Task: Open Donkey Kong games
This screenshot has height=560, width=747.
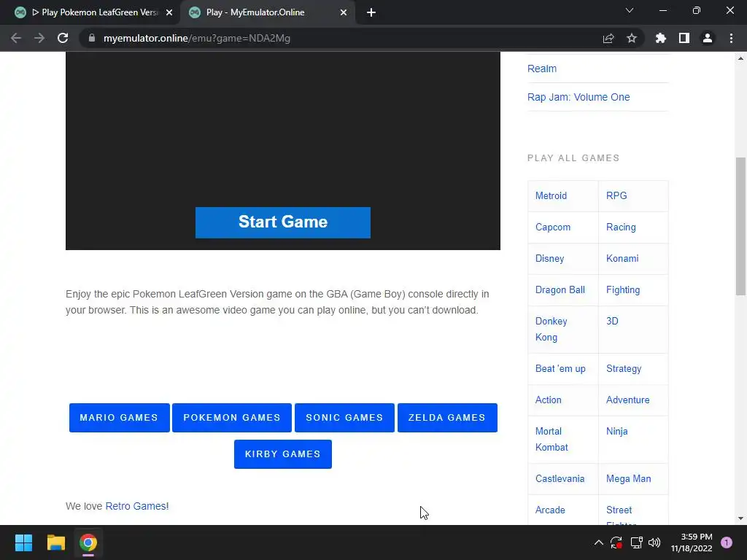Action: point(551,329)
